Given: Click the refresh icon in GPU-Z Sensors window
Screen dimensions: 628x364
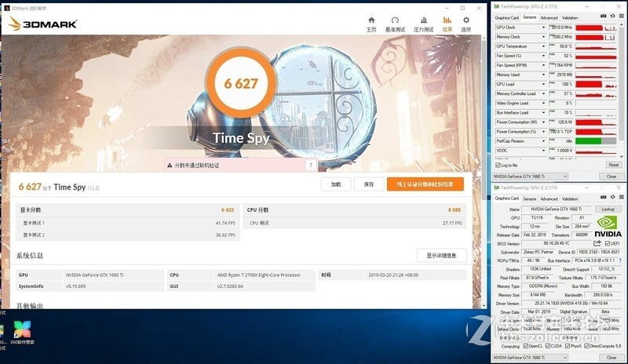Looking at the screenshot, I should [612, 16].
